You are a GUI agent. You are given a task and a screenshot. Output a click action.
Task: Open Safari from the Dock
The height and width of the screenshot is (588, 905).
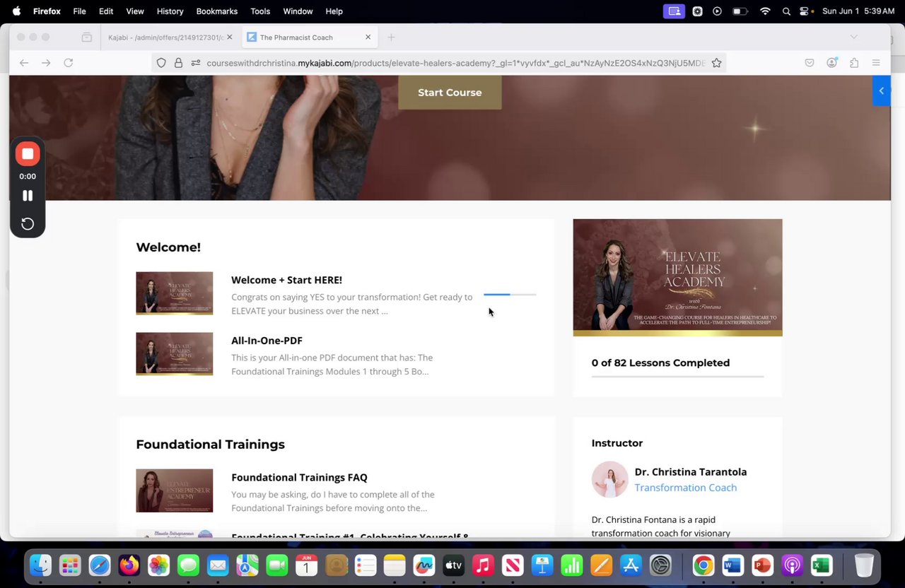100,565
